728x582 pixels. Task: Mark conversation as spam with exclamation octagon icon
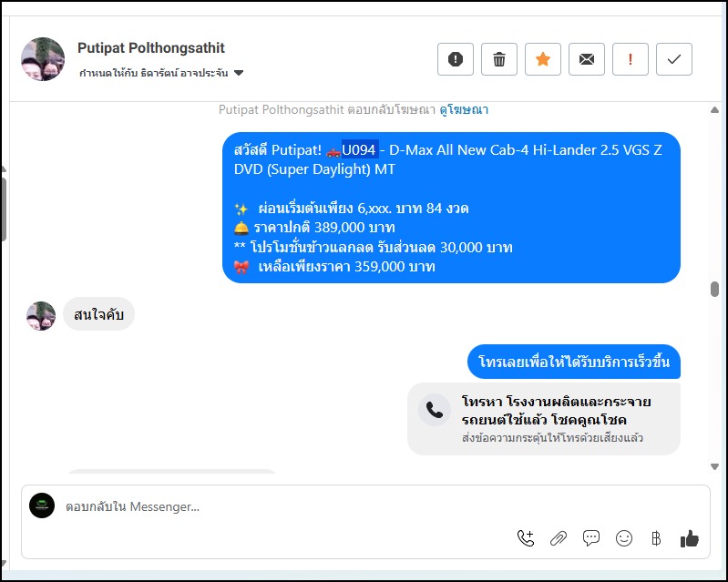pyautogui.click(x=455, y=59)
